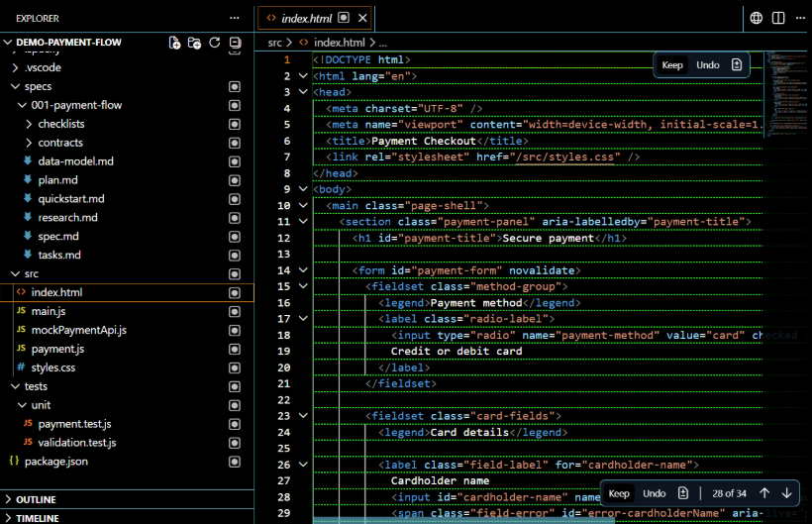This screenshot has width=812, height=524.
Task: Expand the contracts folder
Action: [29, 143]
